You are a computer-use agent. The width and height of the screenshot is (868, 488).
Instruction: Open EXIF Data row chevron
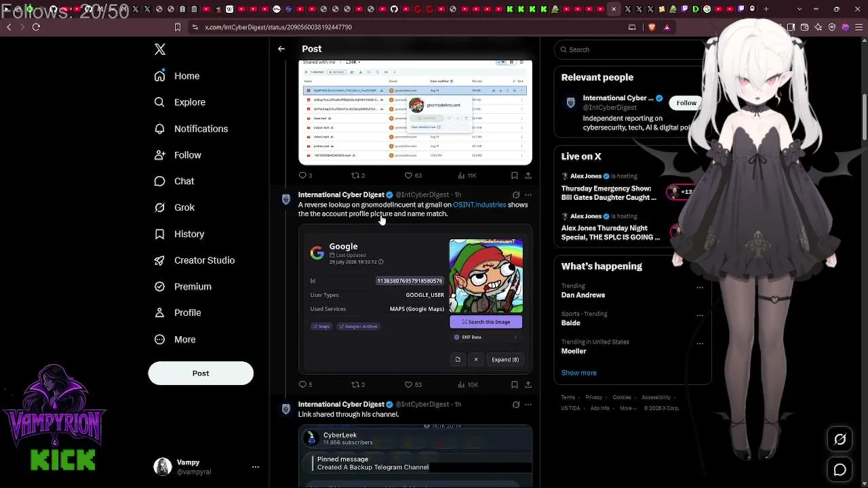(x=515, y=338)
